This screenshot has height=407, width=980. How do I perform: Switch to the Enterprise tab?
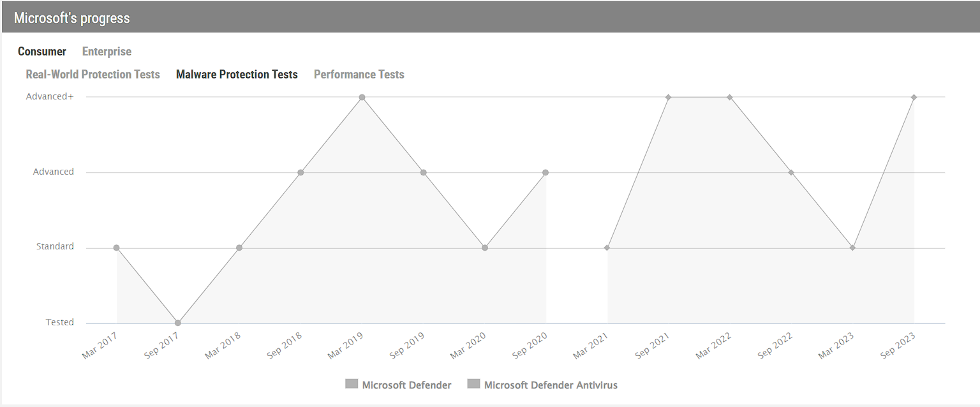tap(107, 52)
